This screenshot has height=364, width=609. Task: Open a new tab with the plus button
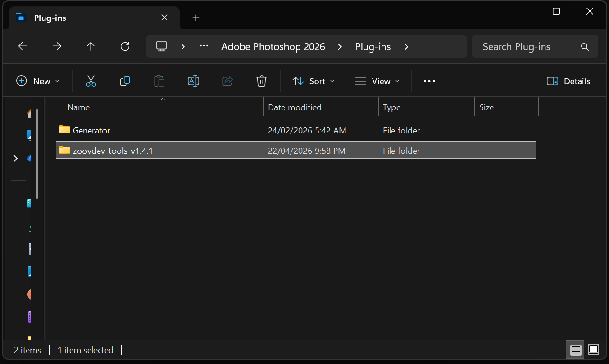pyautogui.click(x=196, y=18)
